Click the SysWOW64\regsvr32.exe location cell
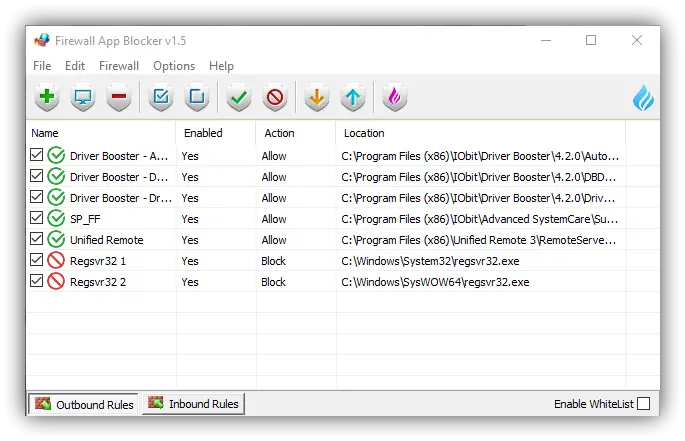685x441 pixels. (435, 282)
